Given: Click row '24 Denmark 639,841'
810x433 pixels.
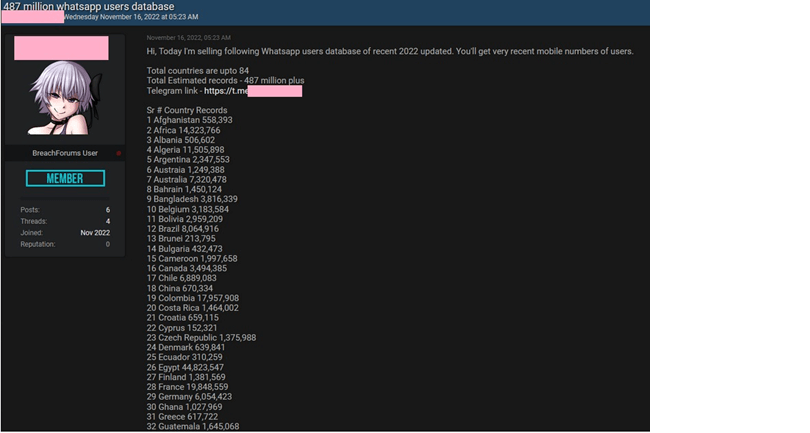Looking at the screenshot, I should tap(185, 347).
